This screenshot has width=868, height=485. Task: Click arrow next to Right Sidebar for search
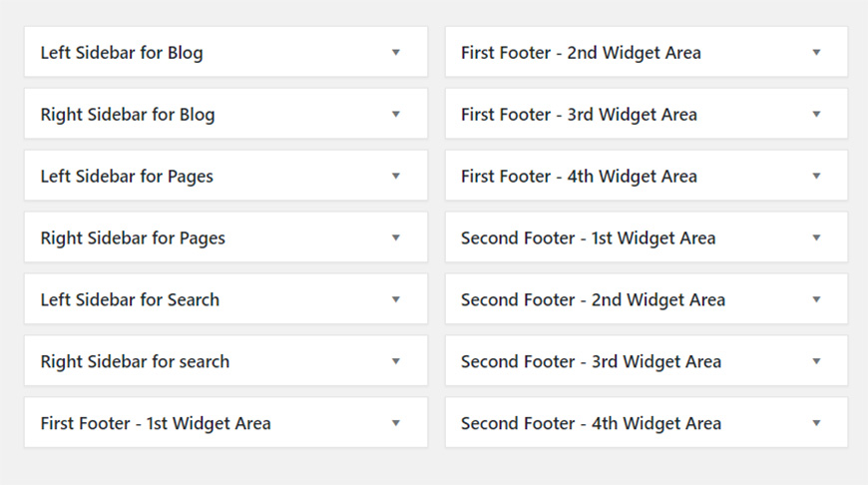pos(396,361)
